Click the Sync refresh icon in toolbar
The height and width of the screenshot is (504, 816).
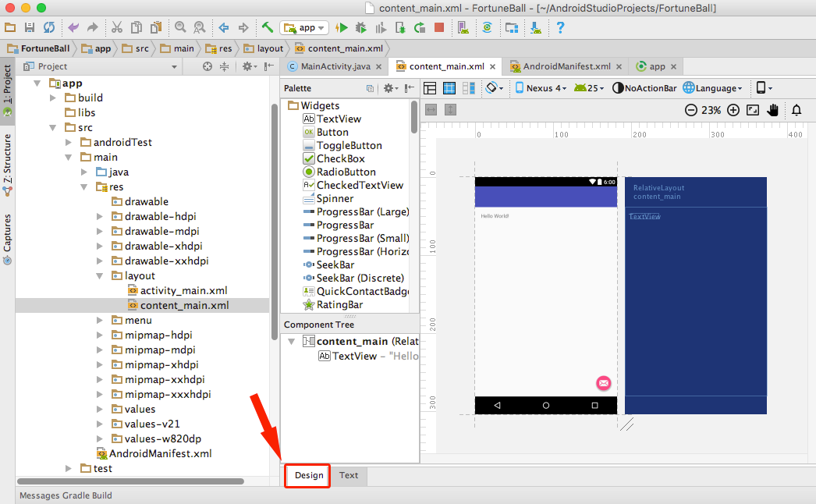pyautogui.click(x=49, y=27)
